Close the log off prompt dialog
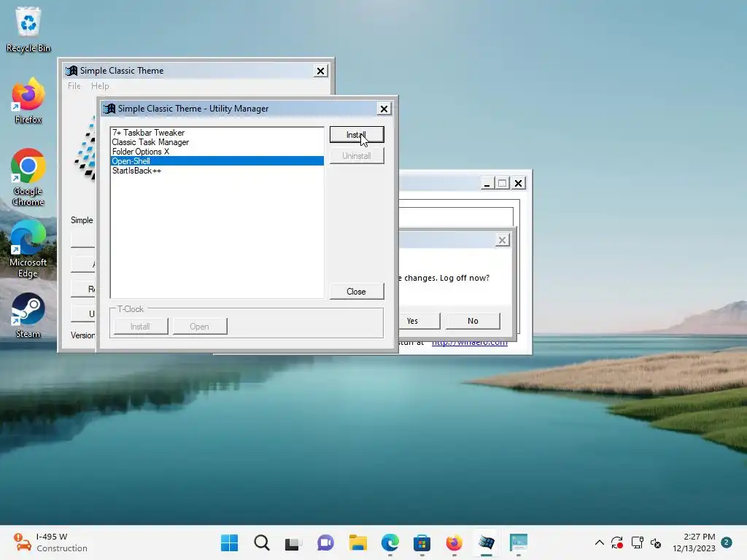747x560 pixels. pyautogui.click(x=502, y=240)
